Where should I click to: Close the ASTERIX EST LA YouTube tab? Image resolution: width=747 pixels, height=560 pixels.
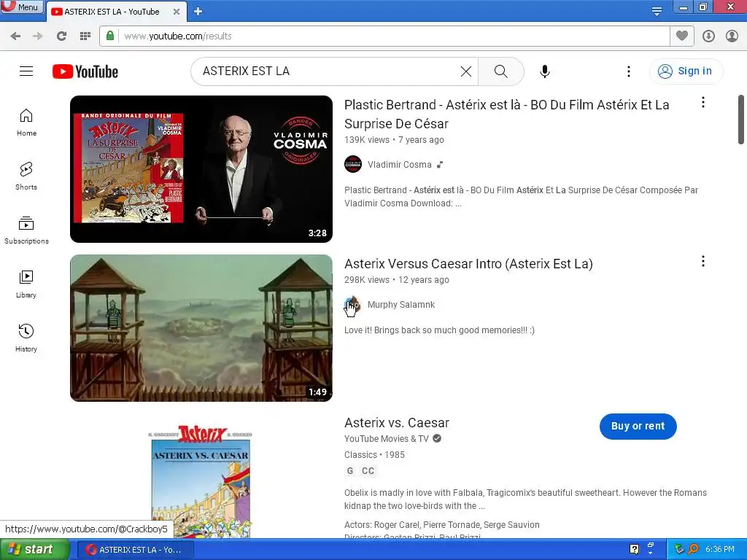pos(177,12)
